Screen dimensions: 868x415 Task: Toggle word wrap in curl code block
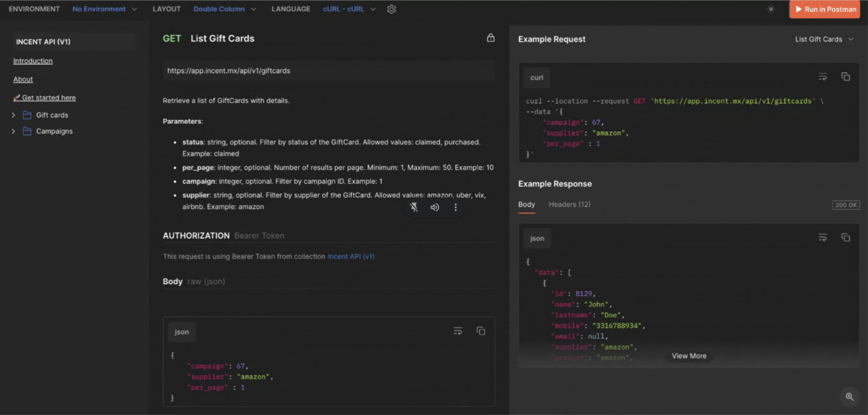click(x=823, y=77)
